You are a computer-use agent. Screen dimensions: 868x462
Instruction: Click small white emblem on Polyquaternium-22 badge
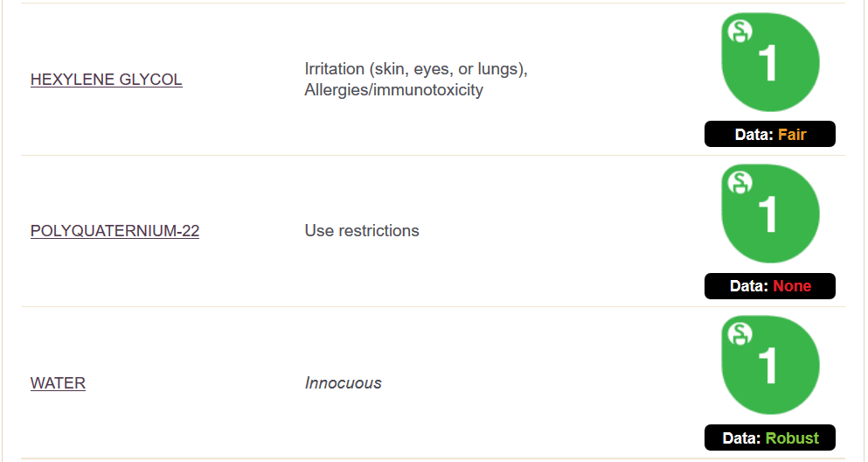pos(740,182)
